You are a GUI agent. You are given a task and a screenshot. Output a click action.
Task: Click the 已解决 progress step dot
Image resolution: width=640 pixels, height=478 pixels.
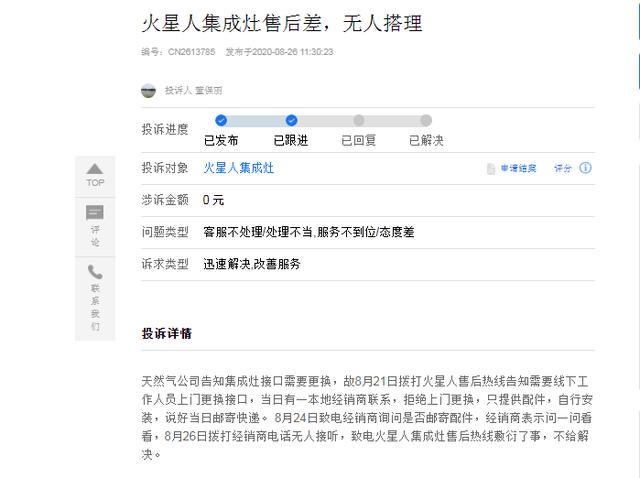pyautogui.click(x=426, y=120)
